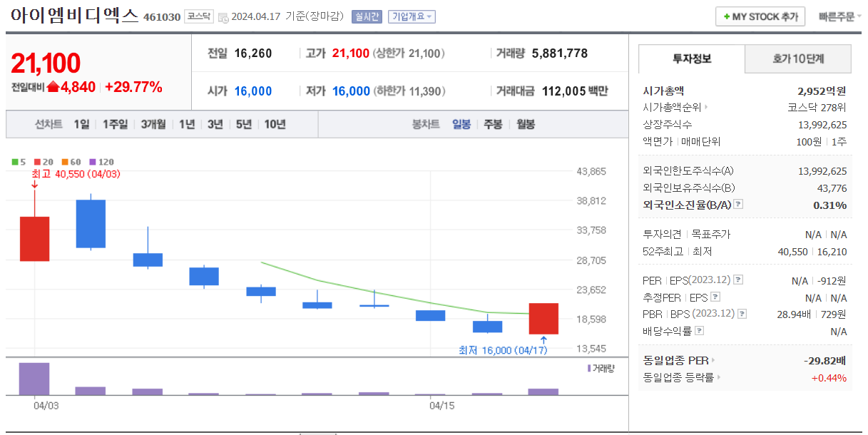Image resolution: width=868 pixels, height=435 pixels.
Task: Click the help icon next to 배당수익률
Action: (699, 331)
